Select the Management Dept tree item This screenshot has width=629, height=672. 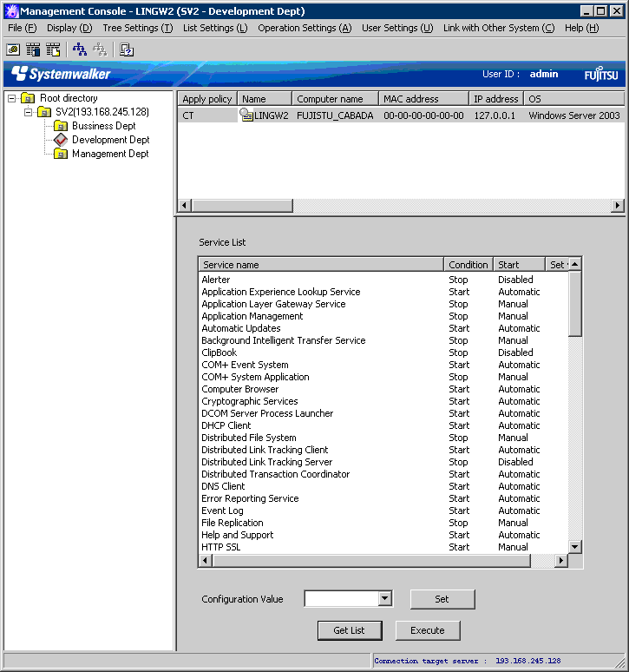(110, 154)
